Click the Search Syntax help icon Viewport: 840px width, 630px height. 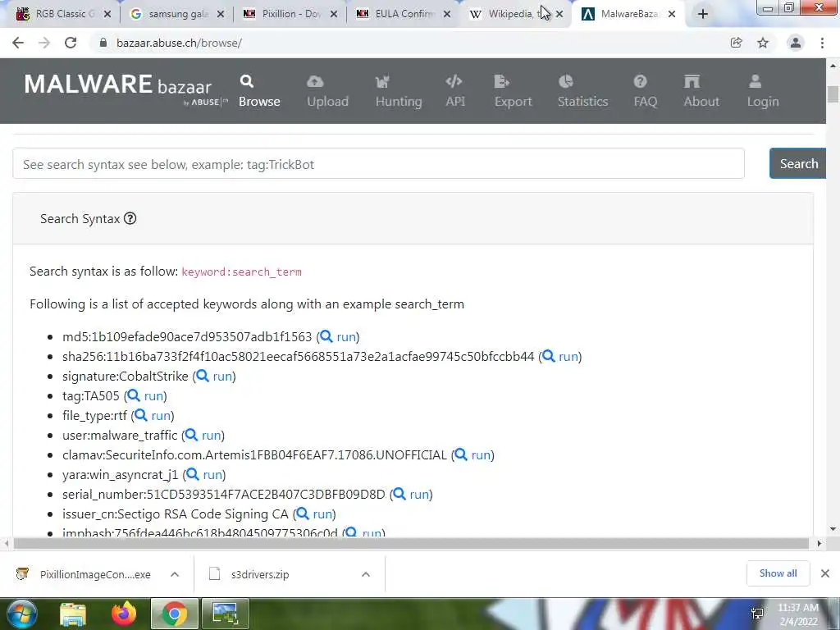(130, 218)
